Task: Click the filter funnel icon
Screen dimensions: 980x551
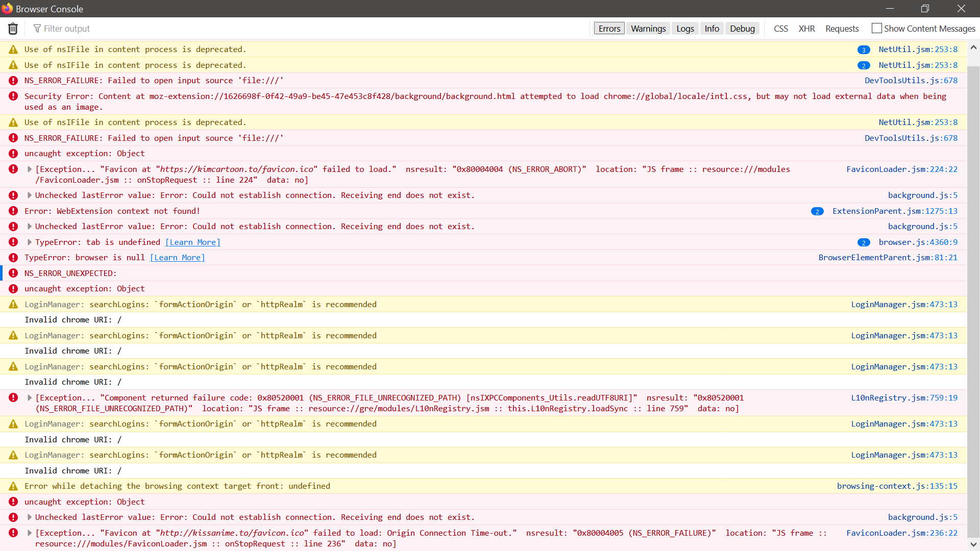Action: [37, 29]
